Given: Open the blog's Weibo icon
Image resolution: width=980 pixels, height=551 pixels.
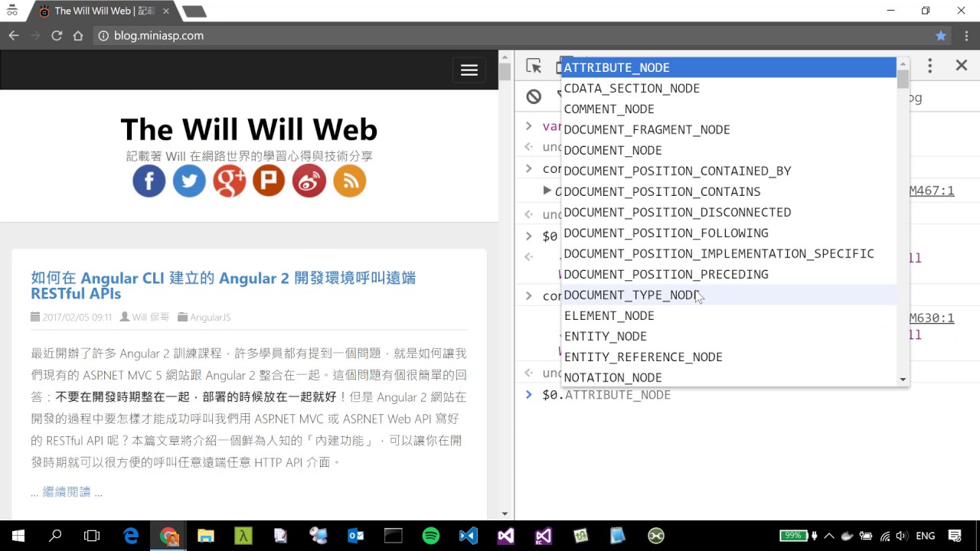Looking at the screenshot, I should 309,181.
